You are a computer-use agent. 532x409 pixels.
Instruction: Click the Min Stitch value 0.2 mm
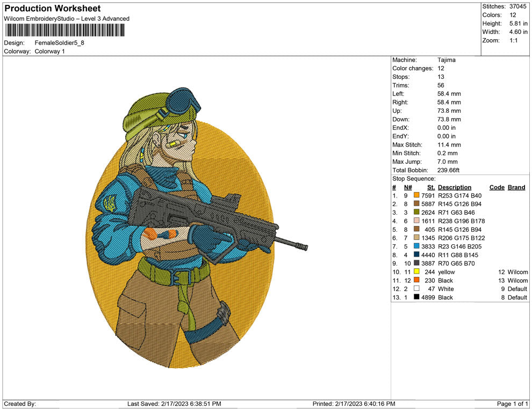pyautogui.click(x=447, y=153)
